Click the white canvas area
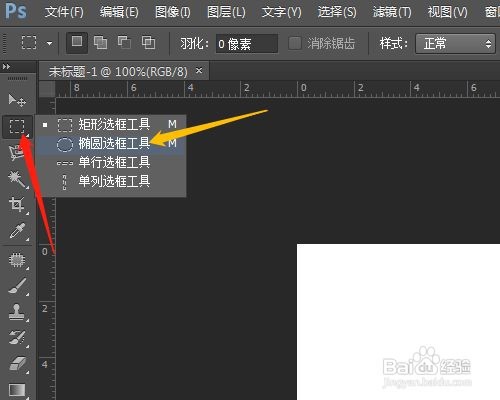This screenshot has width=500, height=400. [x=398, y=322]
